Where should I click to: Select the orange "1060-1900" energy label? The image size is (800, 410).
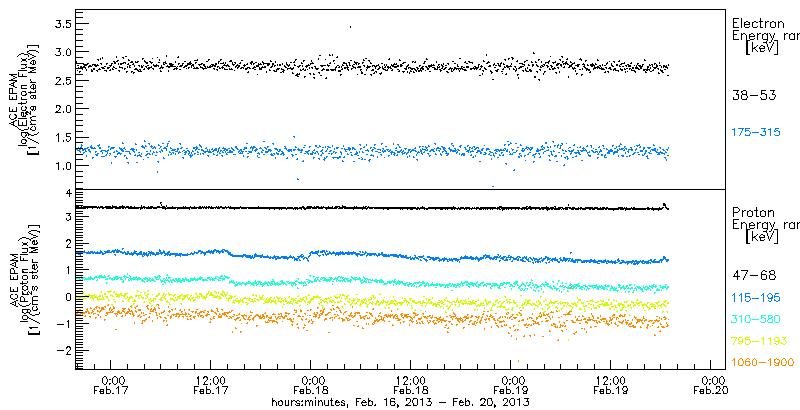tap(763, 363)
